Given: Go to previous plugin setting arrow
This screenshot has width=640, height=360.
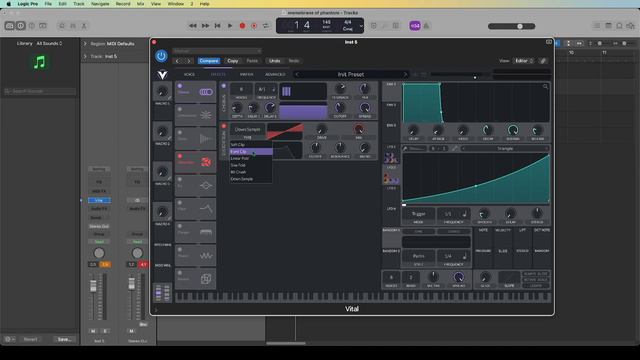Looking at the screenshot, I should point(177,61).
